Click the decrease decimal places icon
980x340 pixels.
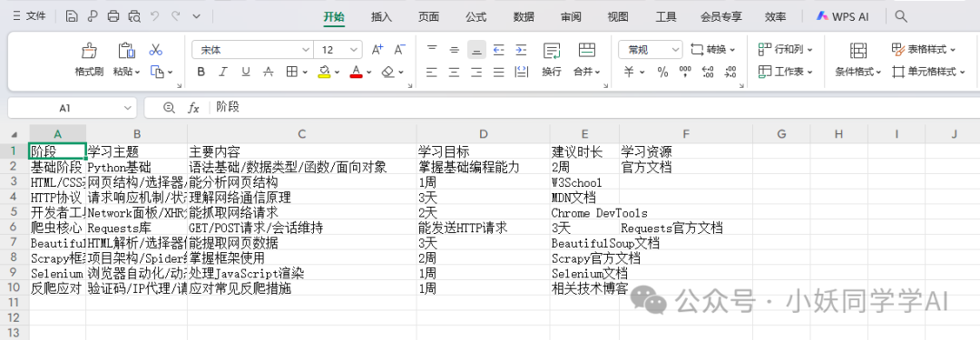pyautogui.click(x=730, y=72)
